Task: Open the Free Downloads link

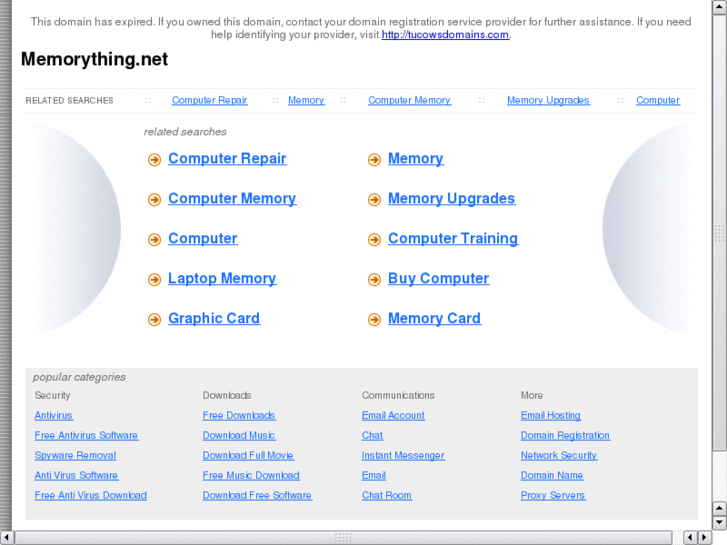Action: 239,416
